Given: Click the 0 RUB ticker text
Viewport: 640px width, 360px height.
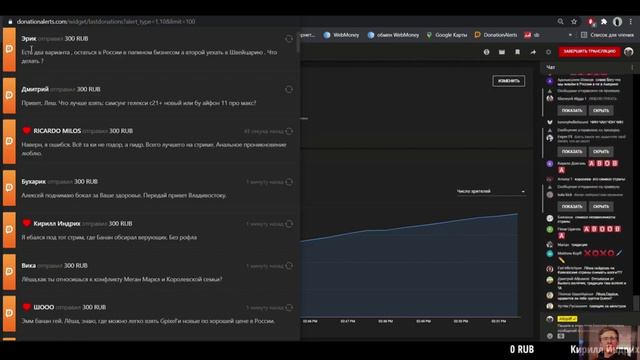Looking at the screenshot, I should pyautogui.click(x=522, y=350).
